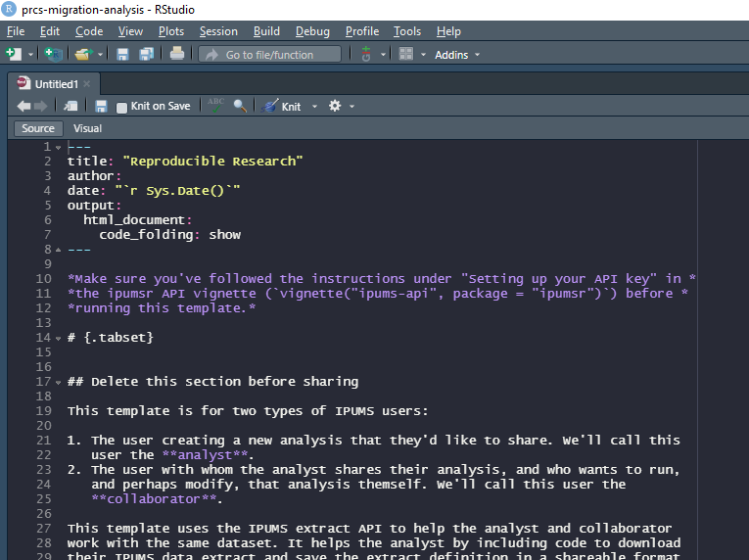
Task: Collapse the YAML header fold at line 1
Action: coord(59,148)
